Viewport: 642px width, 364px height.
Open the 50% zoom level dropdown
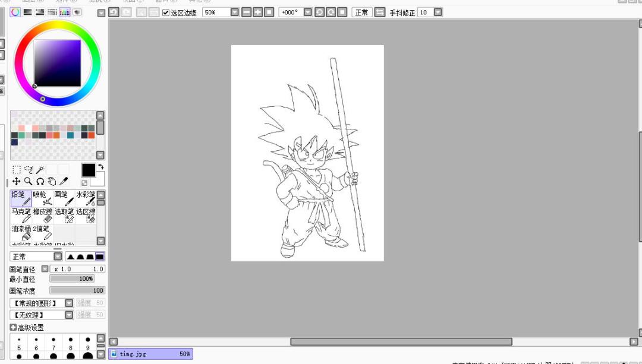pyautogui.click(x=234, y=12)
